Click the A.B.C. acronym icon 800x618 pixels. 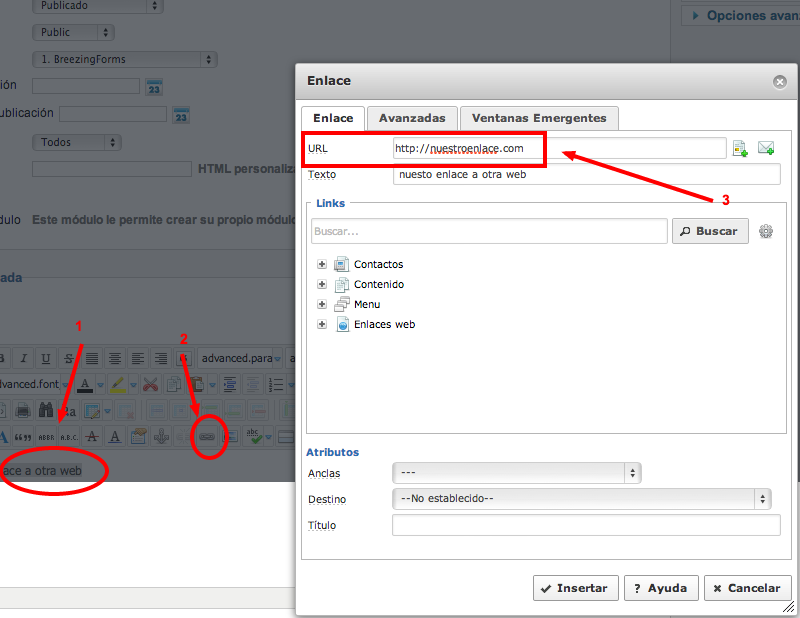69,437
